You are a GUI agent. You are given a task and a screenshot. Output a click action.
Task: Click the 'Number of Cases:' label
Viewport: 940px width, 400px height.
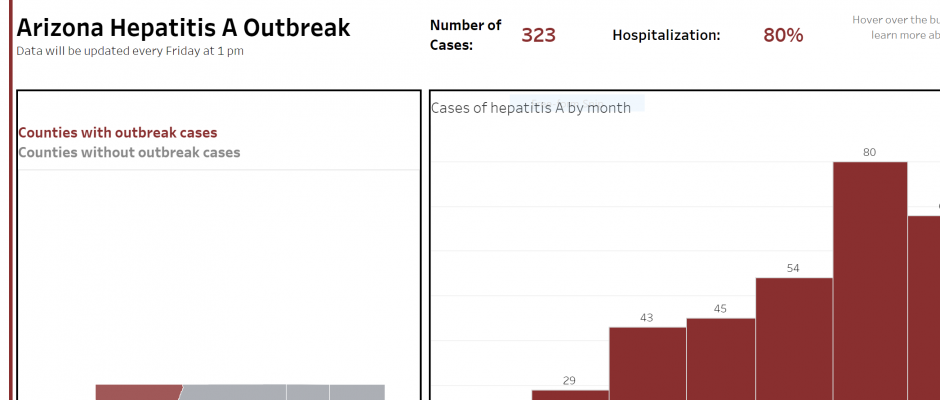(465, 35)
